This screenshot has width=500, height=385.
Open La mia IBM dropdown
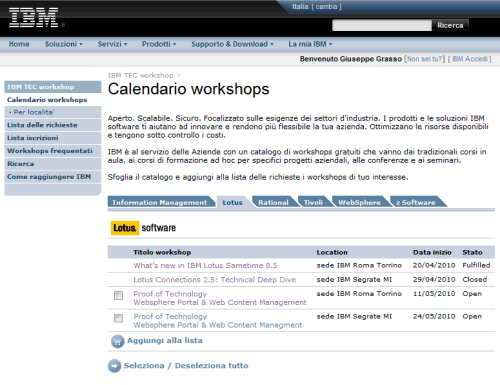pos(310,44)
